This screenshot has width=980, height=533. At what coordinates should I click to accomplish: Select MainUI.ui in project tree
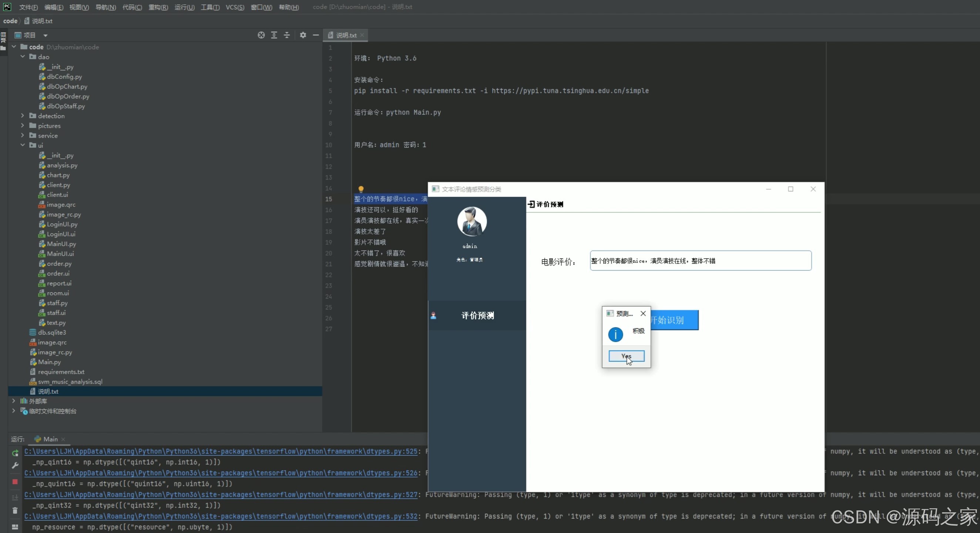tap(60, 254)
